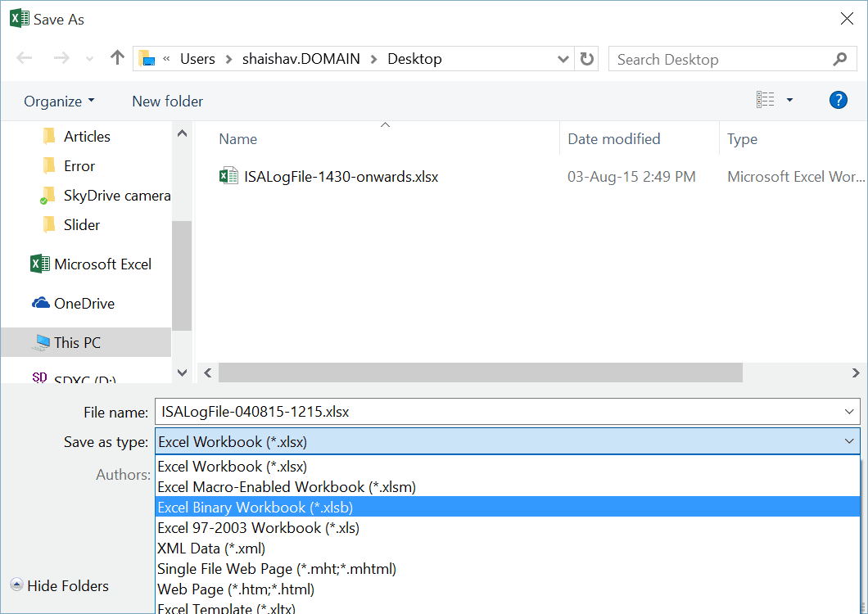This screenshot has height=614, width=868.
Task: Refresh the Desktop folder view
Action: pyautogui.click(x=587, y=59)
